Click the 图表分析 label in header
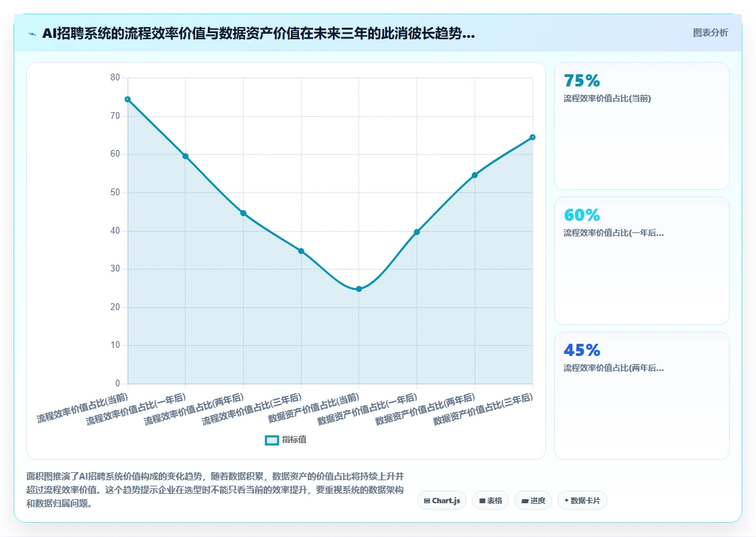The height and width of the screenshot is (537, 756). (x=710, y=33)
